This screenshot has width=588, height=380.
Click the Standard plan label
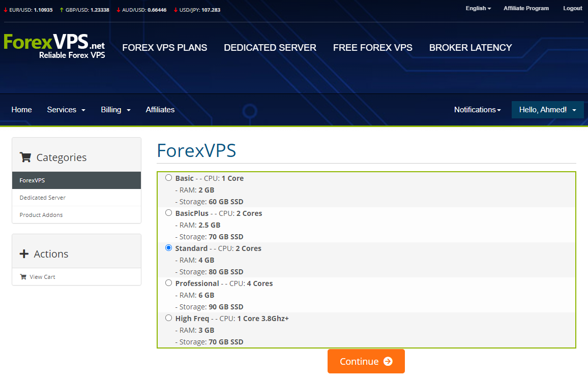[x=191, y=248]
